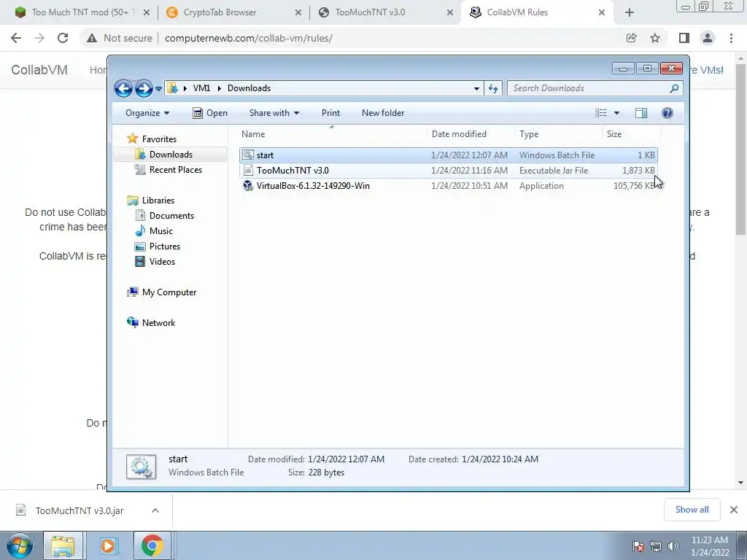Reload the Chrome page

pyautogui.click(x=63, y=38)
